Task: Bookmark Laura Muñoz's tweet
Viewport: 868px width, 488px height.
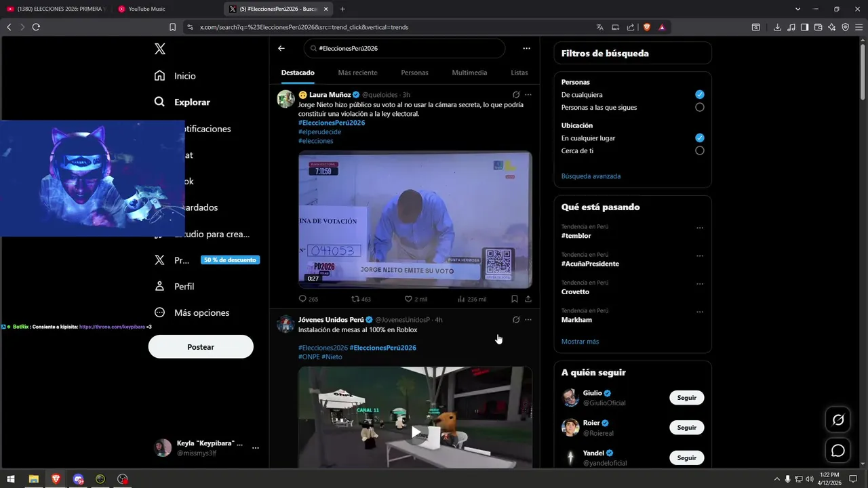Action: click(515, 299)
